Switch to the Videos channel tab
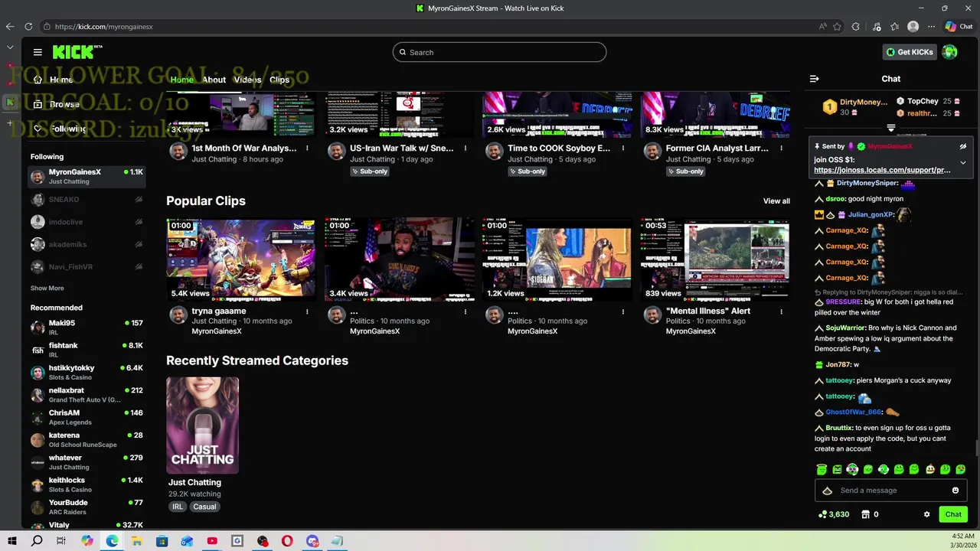The width and height of the screenshot is (980, 551). coord(247,80)
